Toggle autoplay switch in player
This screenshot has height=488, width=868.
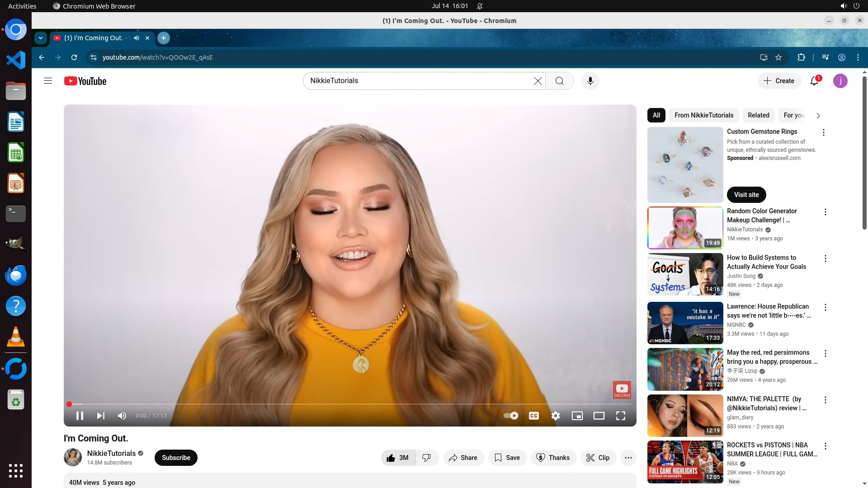click(x=511, y=416)
